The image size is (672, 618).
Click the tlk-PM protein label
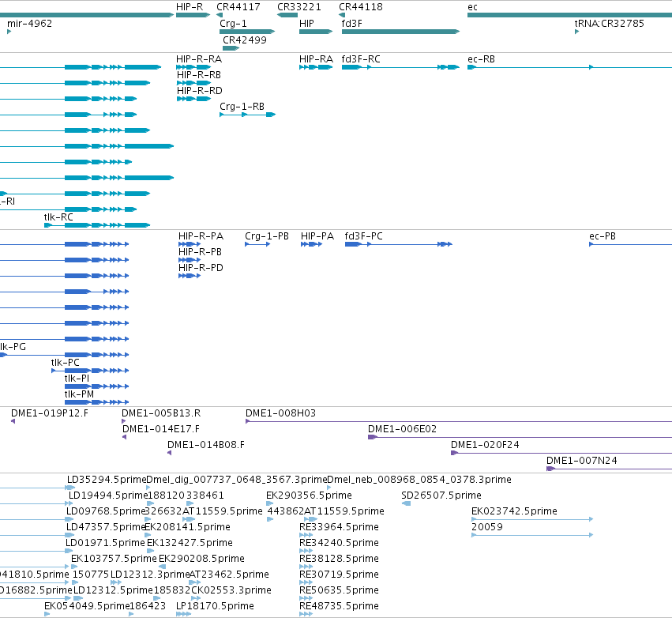[79, 394]
